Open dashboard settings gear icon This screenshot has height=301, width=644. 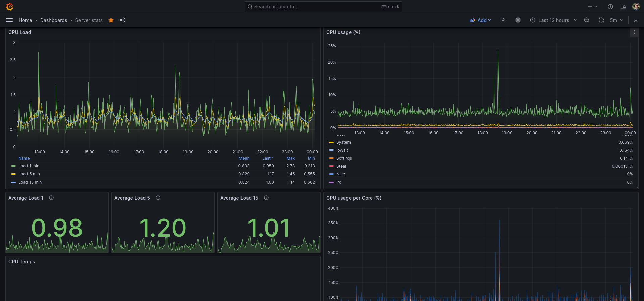coord(518,20)
